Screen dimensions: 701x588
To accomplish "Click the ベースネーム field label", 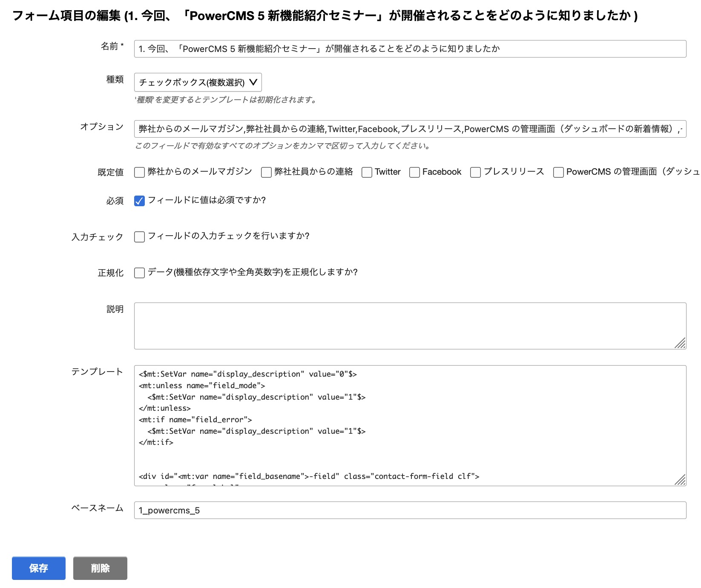I will (x=97, y=508).
